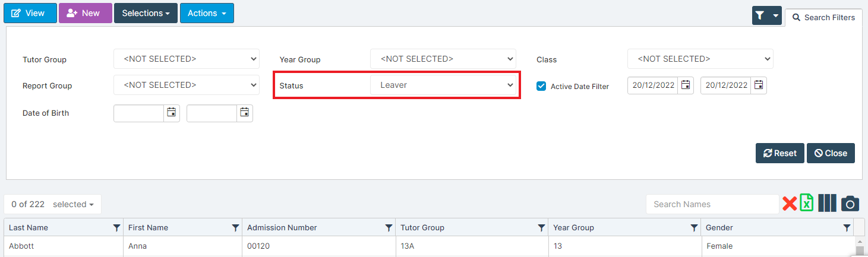
Task: Open the Selections menu
Action: pyautogui.click(x=146, y=13)
